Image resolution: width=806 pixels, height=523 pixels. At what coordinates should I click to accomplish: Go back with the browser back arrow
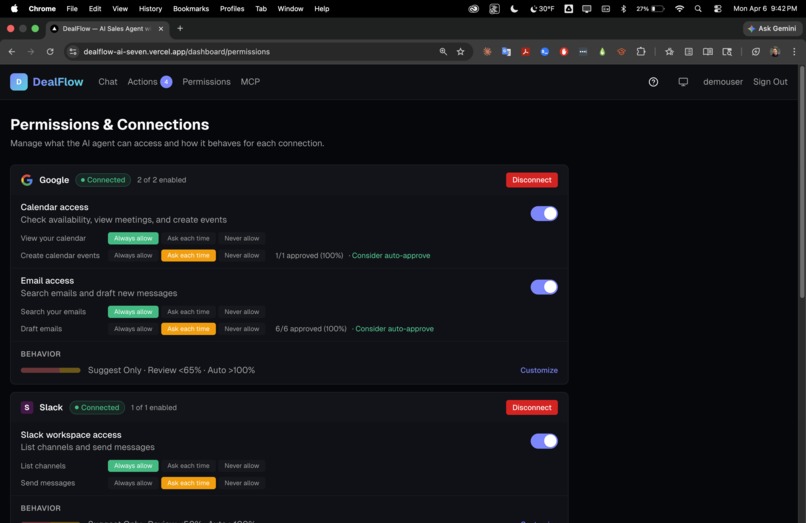coord(12,51)
